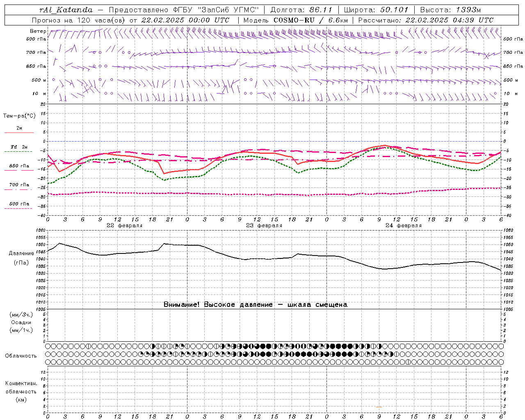525x420 pixels.
Task: Click the rAl_Katanda station title
Action: [66, 10]
